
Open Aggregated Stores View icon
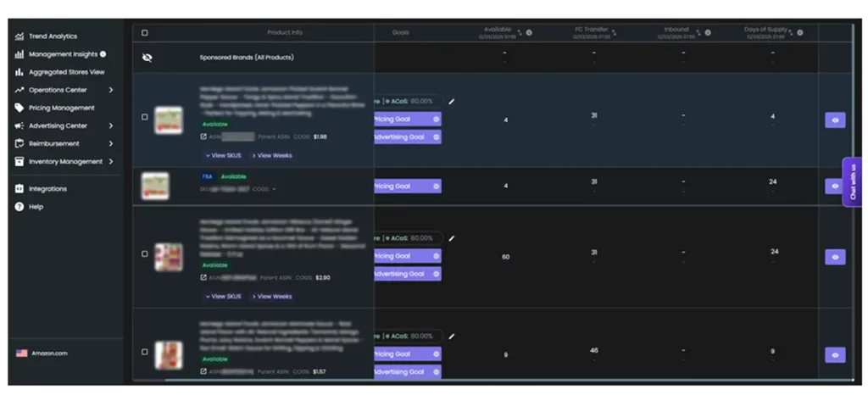(19, 72)
